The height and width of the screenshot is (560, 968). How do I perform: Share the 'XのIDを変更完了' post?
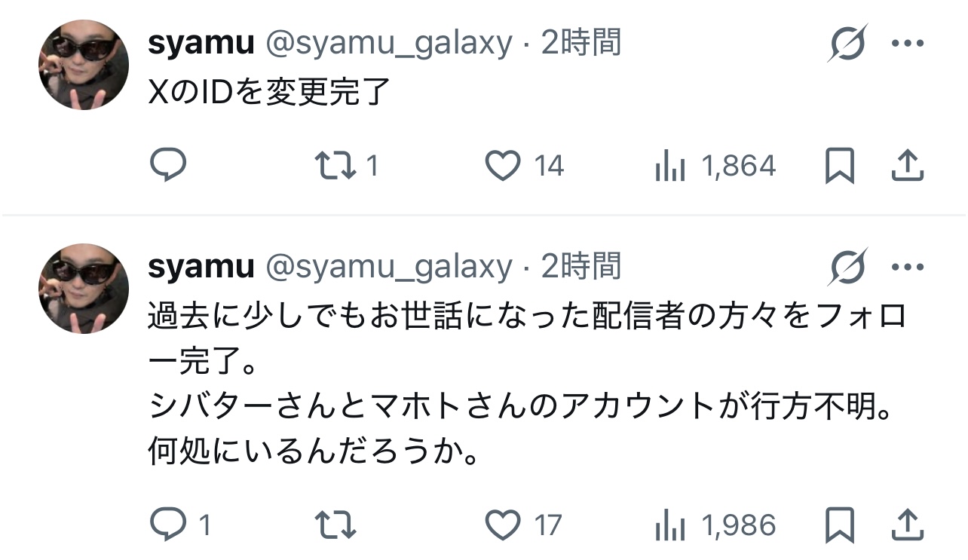click(x=908, y=166)
